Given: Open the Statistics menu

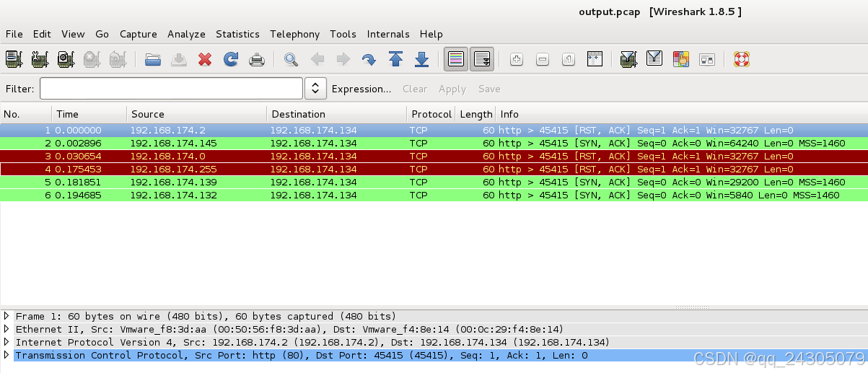Looking at the screenshot, I should (237, 34).
